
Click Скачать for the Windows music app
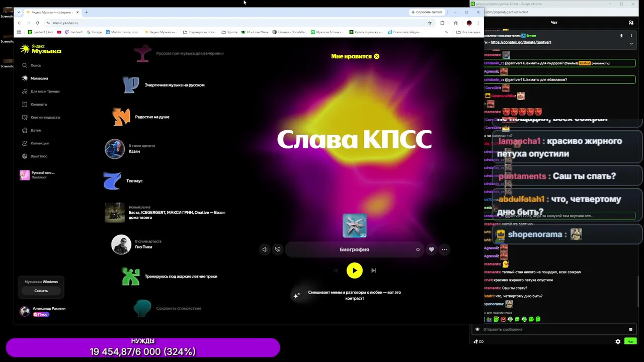click(x=41, y=291)
